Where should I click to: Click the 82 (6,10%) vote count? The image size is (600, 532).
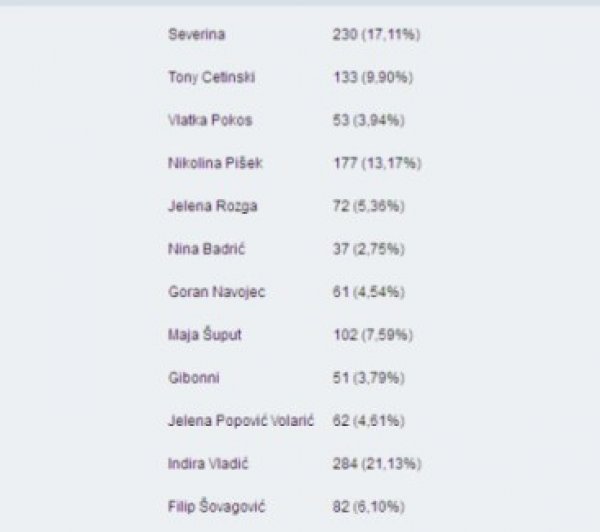coord(368,507)
